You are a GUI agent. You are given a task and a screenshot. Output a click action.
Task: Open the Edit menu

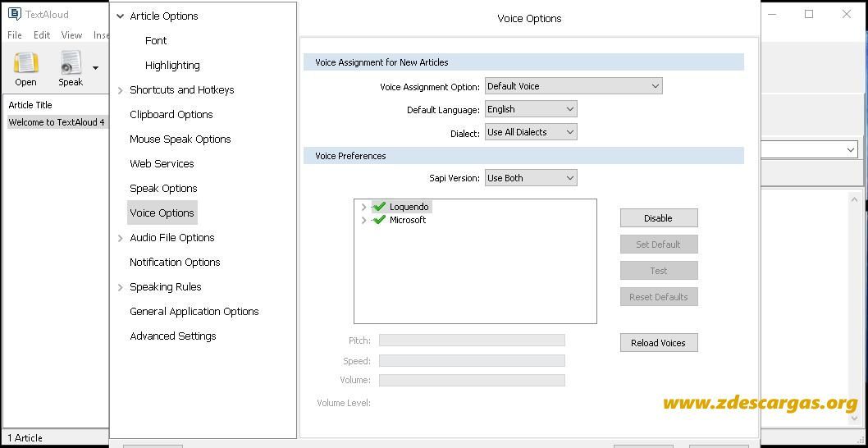point(42,35)
